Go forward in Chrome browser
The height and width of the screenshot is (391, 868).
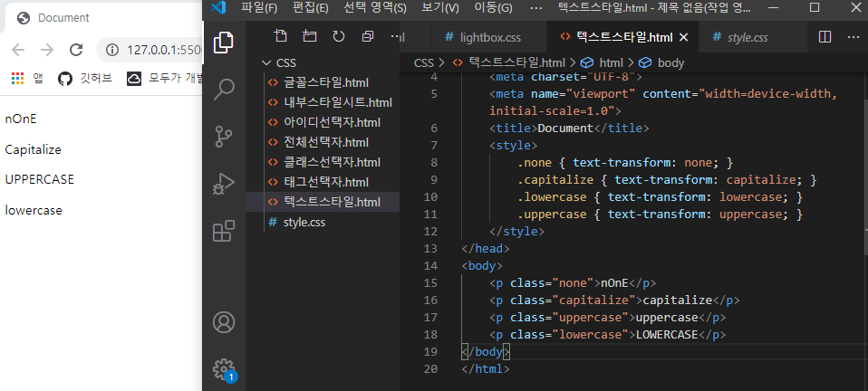coord(47,50)
